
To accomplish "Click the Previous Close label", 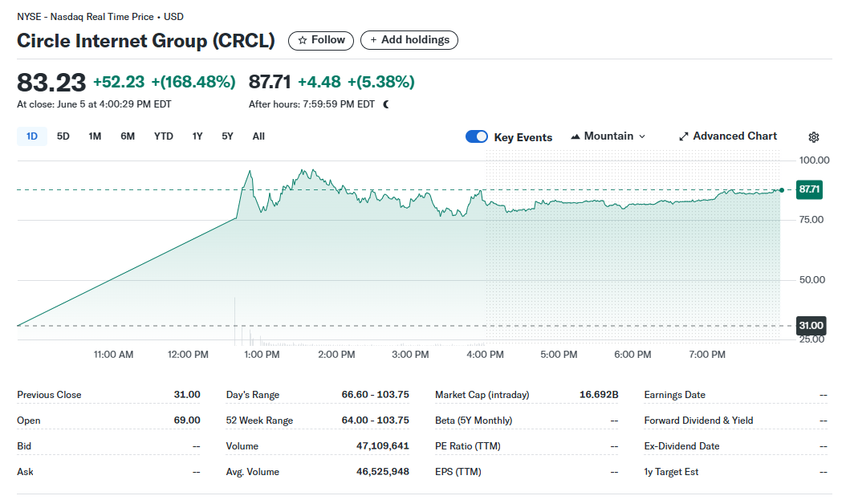I will 49,395.
